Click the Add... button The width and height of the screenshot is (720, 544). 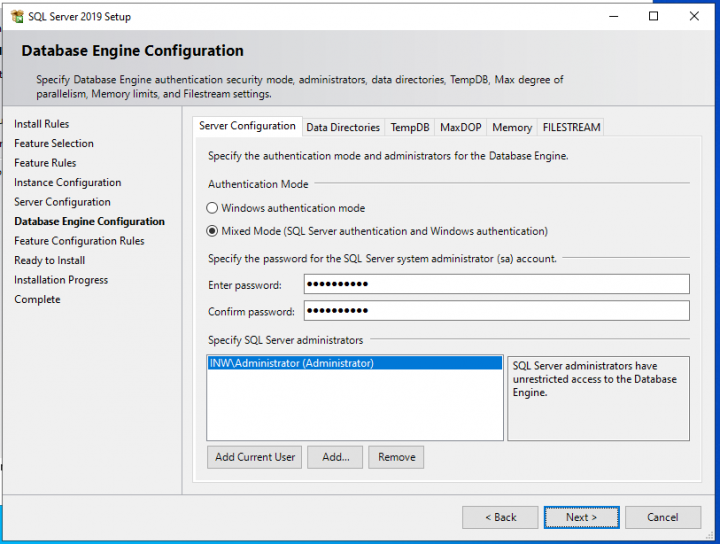(x=335, y=457)
